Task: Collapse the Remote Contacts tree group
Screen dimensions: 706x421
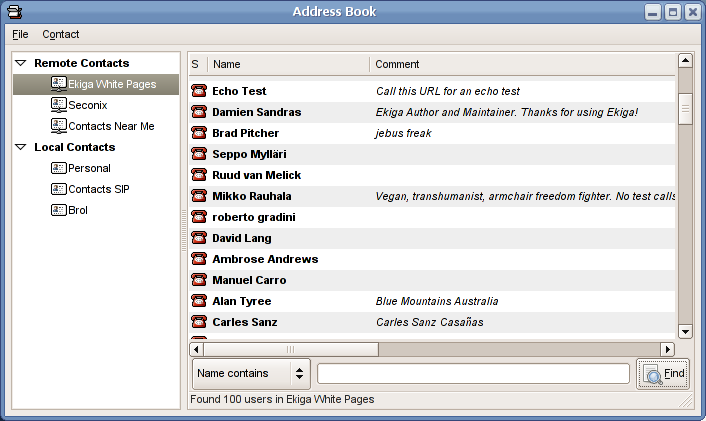Action: [x=21, y=63]
